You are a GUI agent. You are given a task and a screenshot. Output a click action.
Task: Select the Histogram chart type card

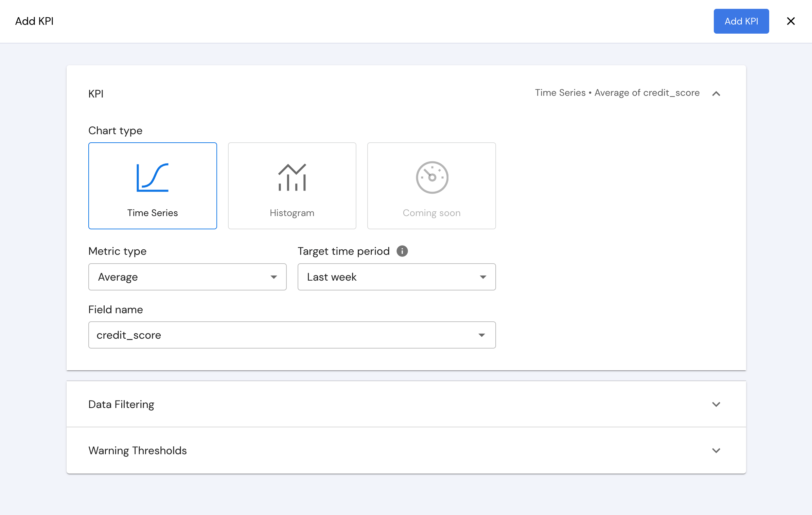pos(292,204)
